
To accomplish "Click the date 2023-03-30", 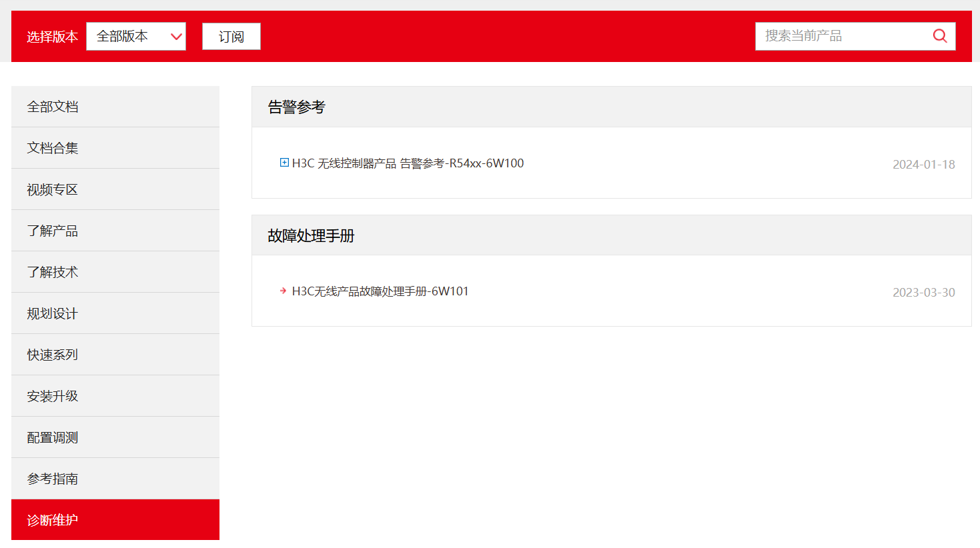I will coord(924,293).
